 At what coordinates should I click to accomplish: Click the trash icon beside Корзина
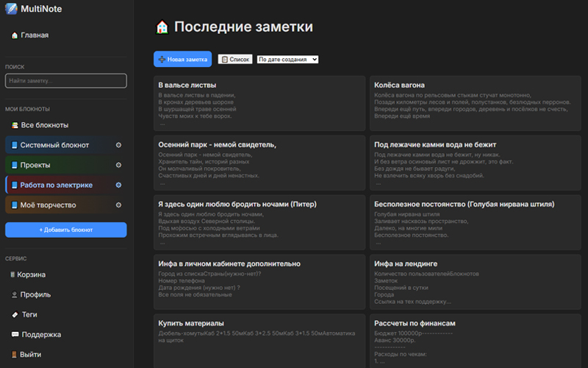[x=12, y=275]
